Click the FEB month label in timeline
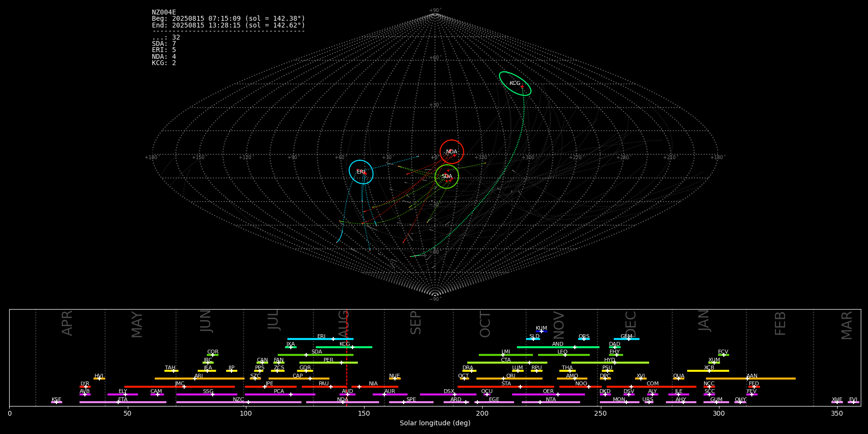The image size is (868, 434). tap(780, 323)
